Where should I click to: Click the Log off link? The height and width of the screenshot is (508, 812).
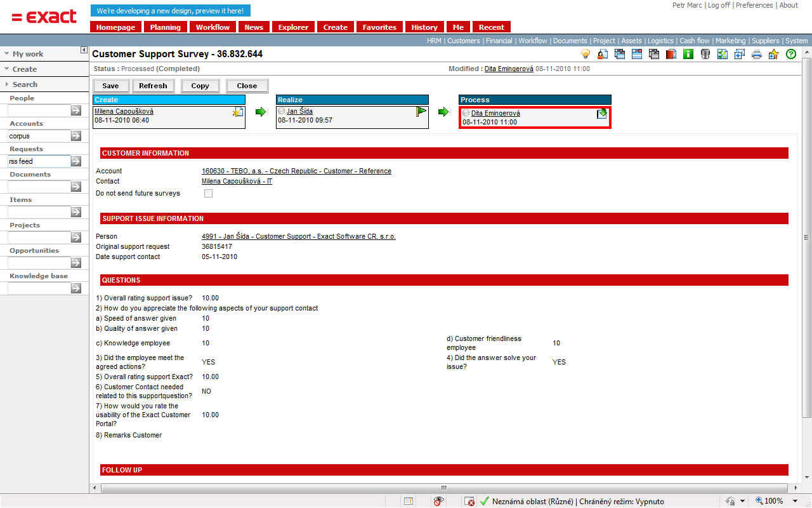(x=719, y=5)
